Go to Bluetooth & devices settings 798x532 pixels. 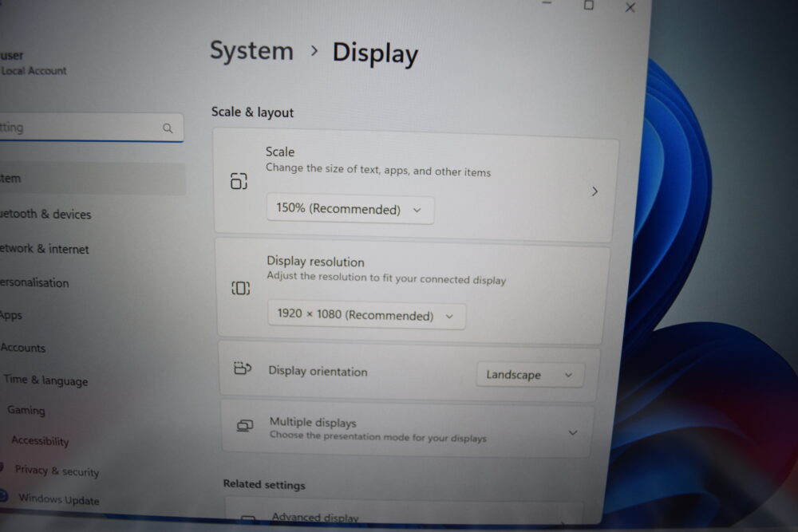(45, 214)
